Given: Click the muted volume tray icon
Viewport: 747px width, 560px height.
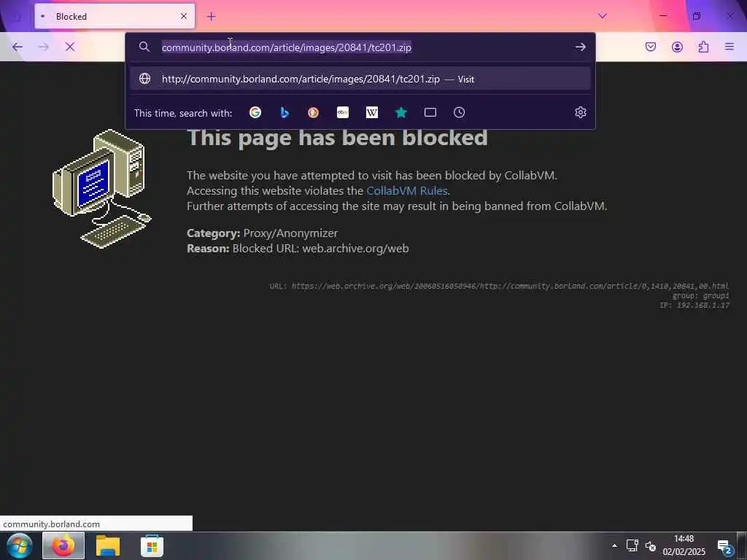Looking at the screenshot, I should point(651,546).
